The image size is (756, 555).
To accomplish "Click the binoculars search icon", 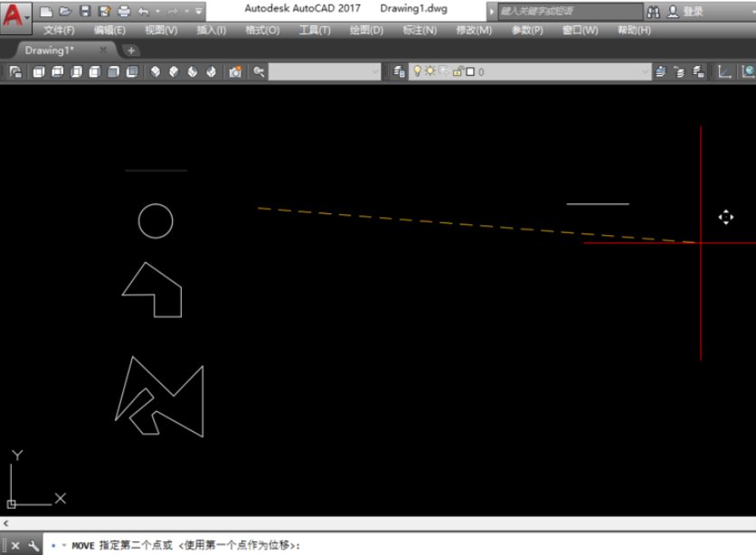I will pos(653,12).
